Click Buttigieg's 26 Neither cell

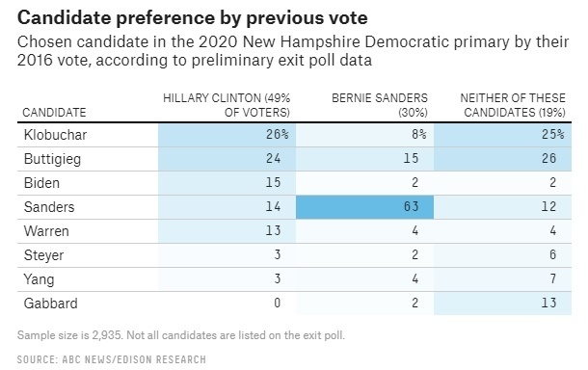[x=502, y=159]
